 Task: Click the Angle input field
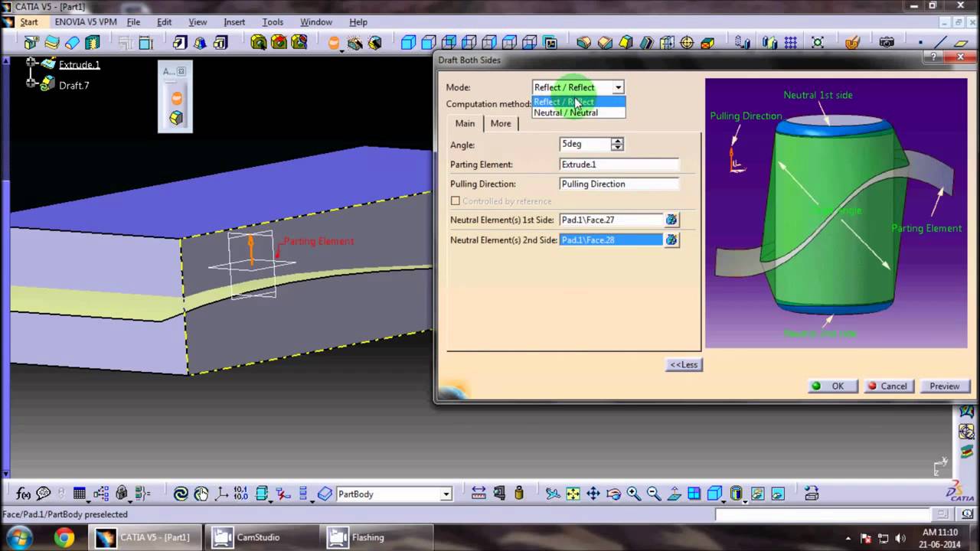(x=585, y=144)
